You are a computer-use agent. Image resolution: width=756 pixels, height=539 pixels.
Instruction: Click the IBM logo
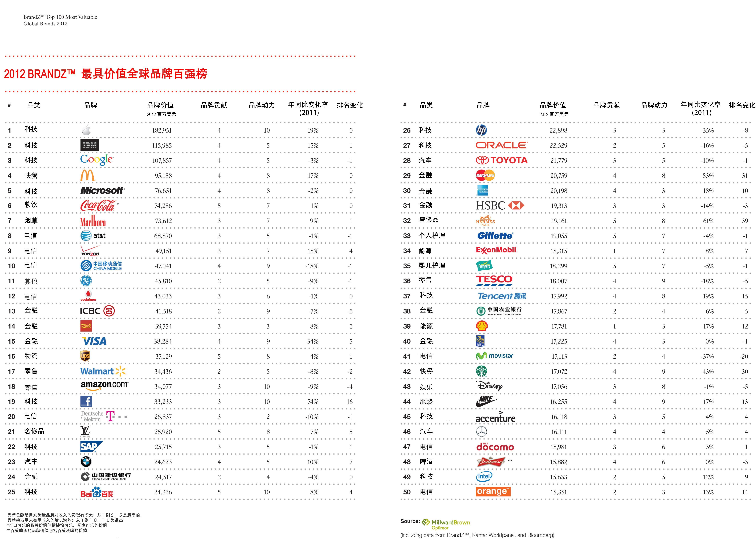coord(89,145)
